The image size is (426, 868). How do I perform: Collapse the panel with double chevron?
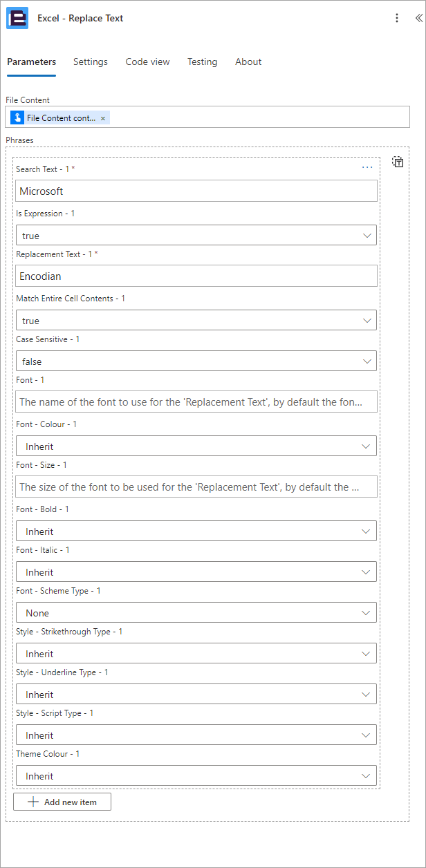tap(418, 19)
